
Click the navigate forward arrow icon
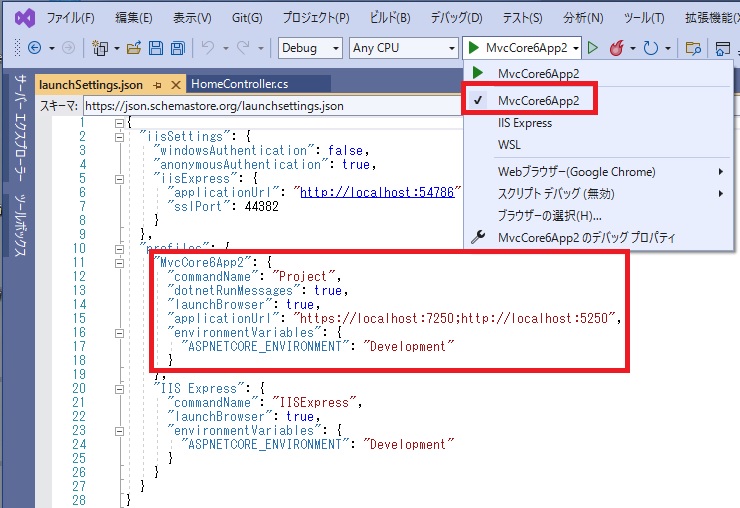pos(68,48)
